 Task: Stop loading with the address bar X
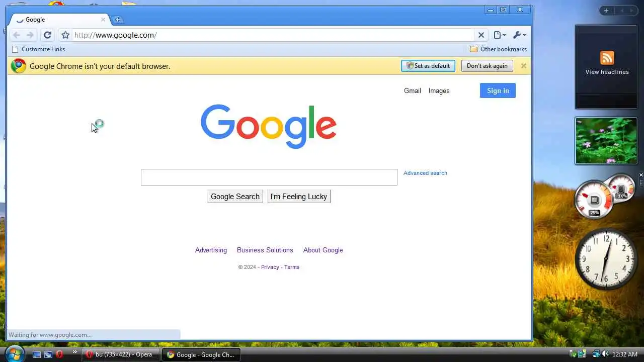[481, 35]
